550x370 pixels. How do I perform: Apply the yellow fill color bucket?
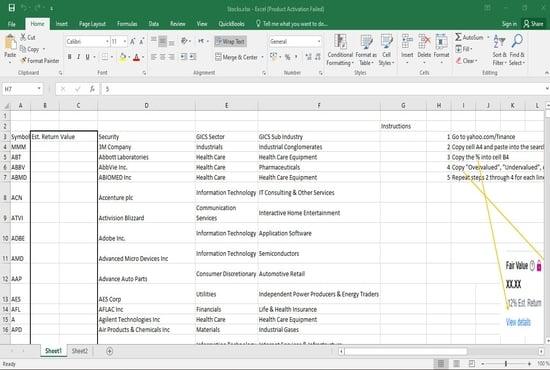[x=122, y=57]
